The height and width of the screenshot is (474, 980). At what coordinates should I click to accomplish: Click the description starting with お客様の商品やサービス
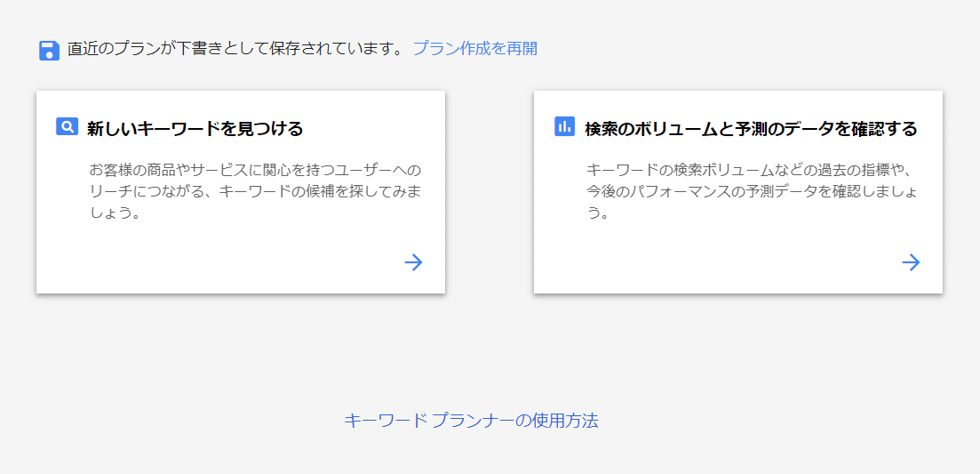tap(255, 170)
